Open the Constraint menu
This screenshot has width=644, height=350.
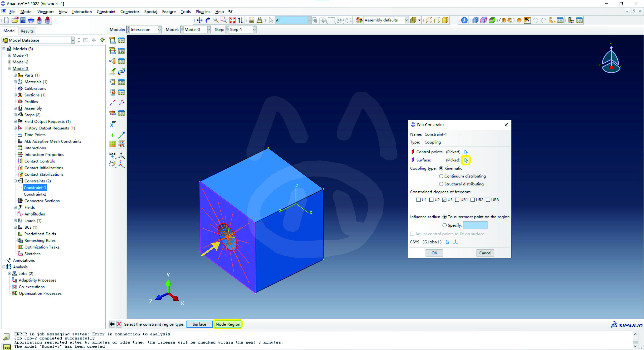point(106,11)
